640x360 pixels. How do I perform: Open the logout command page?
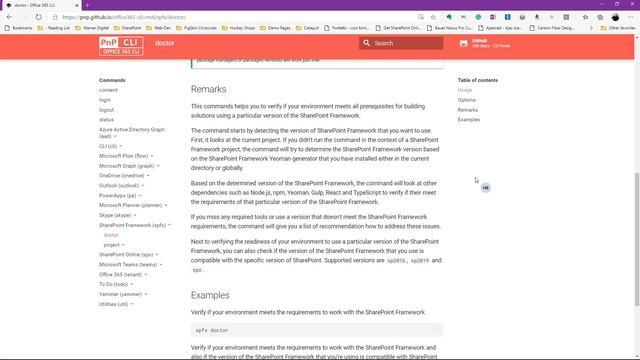(107, 110)
